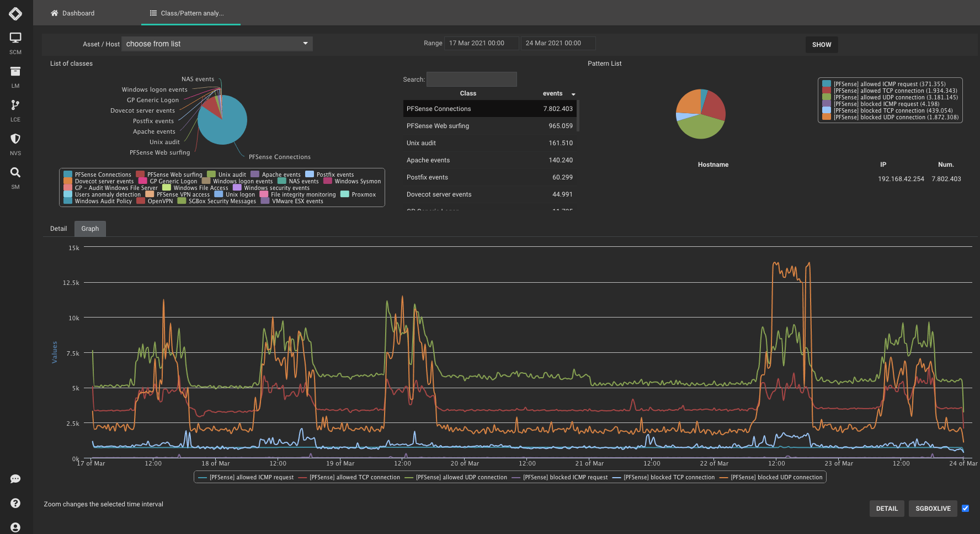Open the chat bubble icon in sidebar

click(15, 479)
